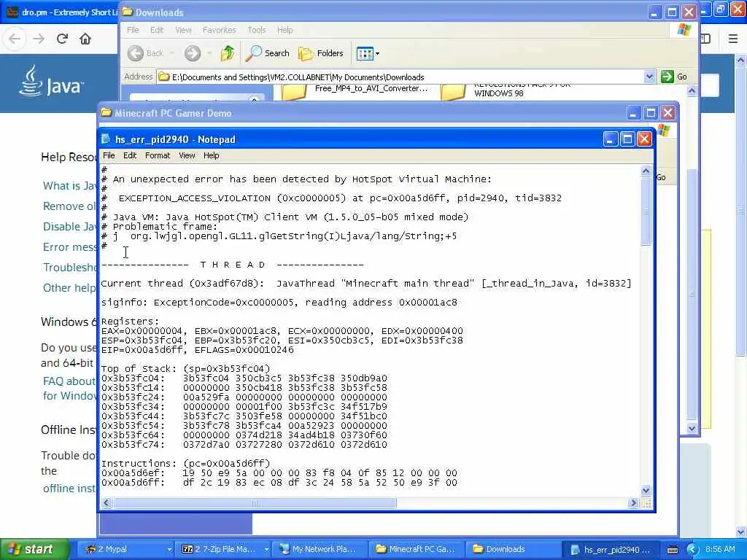Click the 'Registers:' heading text
Image resolution: width=747 pixels, height=560 pixels.
(x=130, y=322)
